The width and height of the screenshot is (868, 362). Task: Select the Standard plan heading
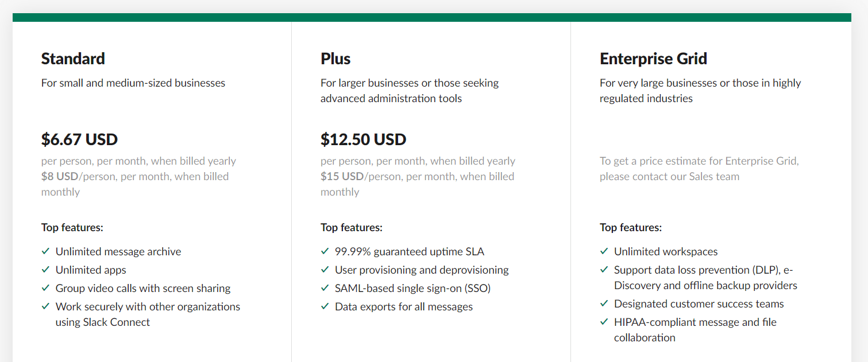73,59
